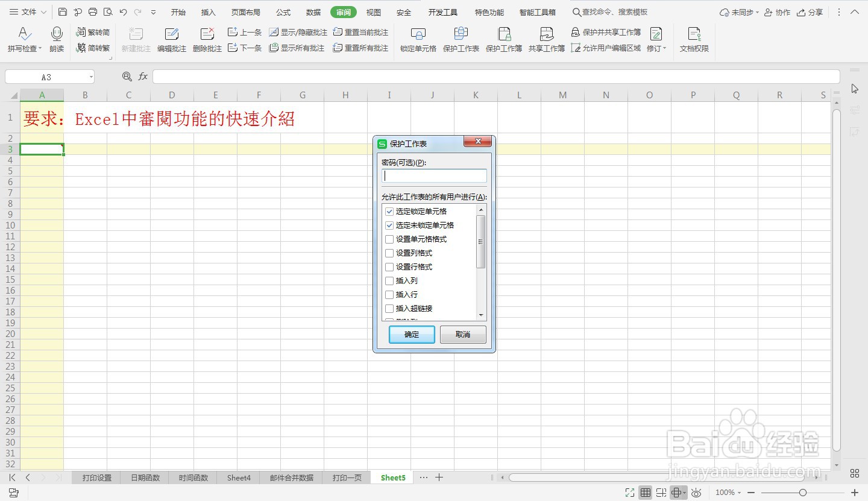868x501 pixels.
Task: Click the fx insert function icon
Action: 143,77
